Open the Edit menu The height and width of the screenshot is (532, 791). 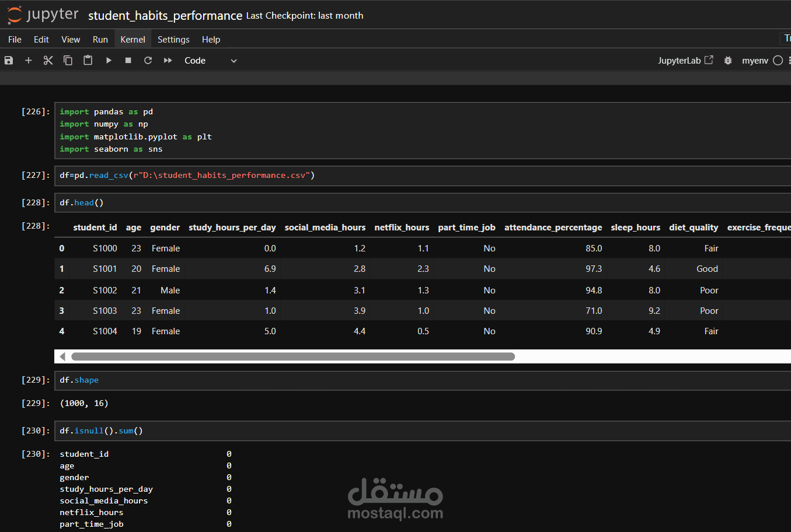point(41,40)
